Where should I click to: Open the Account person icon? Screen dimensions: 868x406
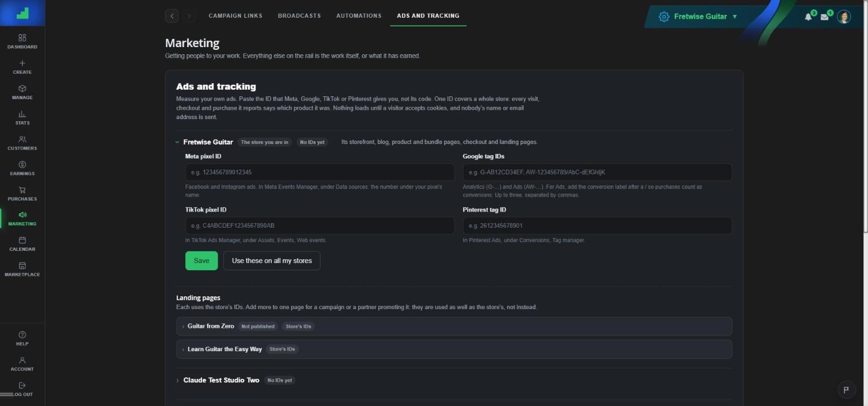click(22, 360)
